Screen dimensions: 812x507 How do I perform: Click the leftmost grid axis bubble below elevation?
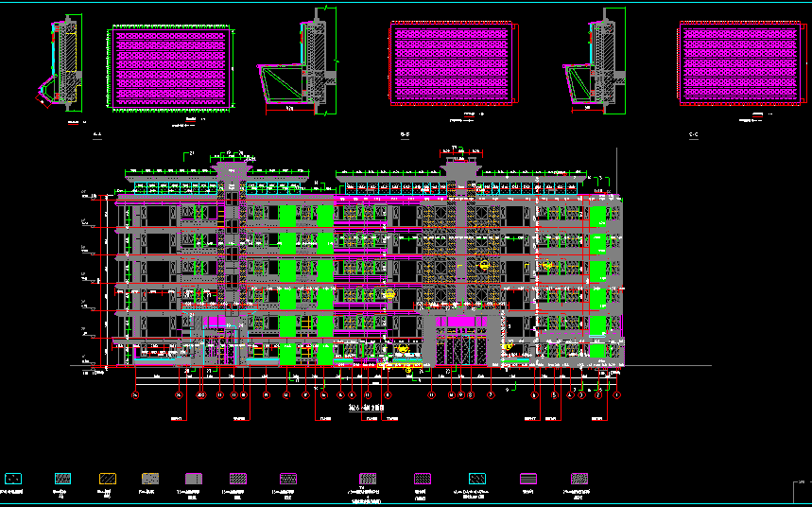click(136, 395)
